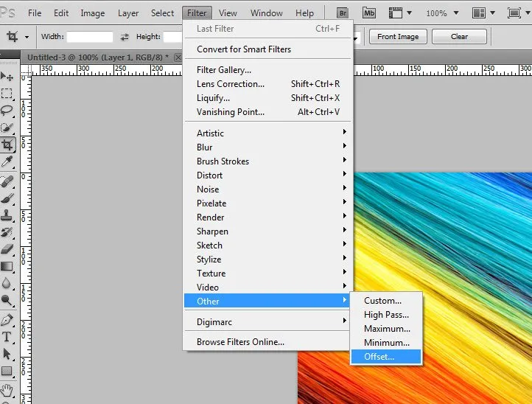
Task: Select the Horizontal Type tool
Action: (7, 337)
